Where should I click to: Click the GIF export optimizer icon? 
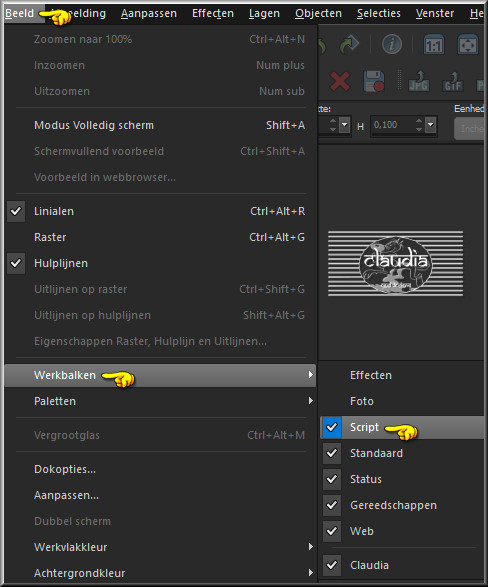[453, 81]
